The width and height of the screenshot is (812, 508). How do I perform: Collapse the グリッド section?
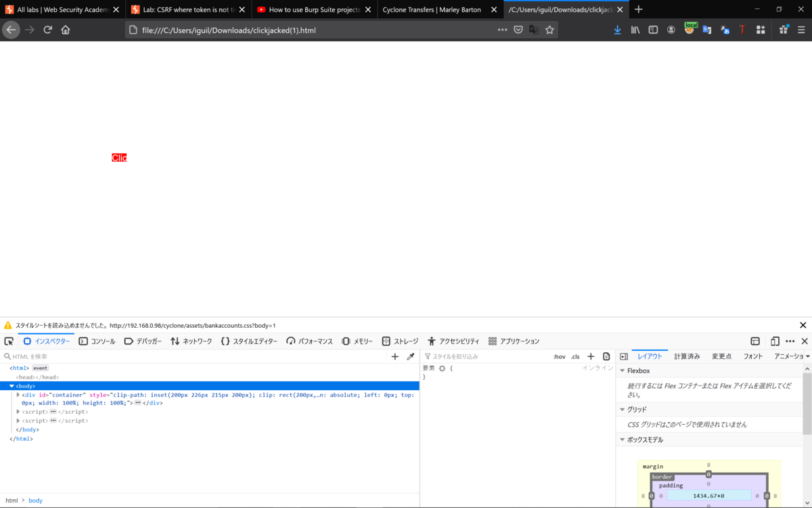[623, 409]
